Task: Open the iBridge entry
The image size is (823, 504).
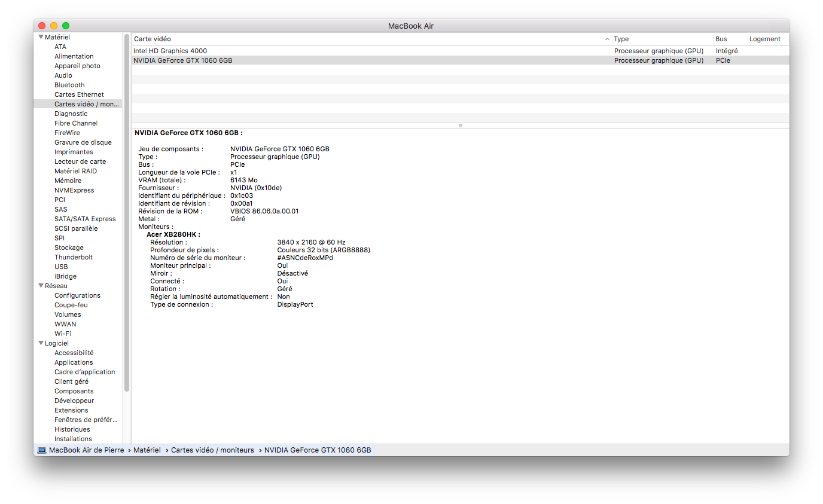Action: [x=65, y=276]
